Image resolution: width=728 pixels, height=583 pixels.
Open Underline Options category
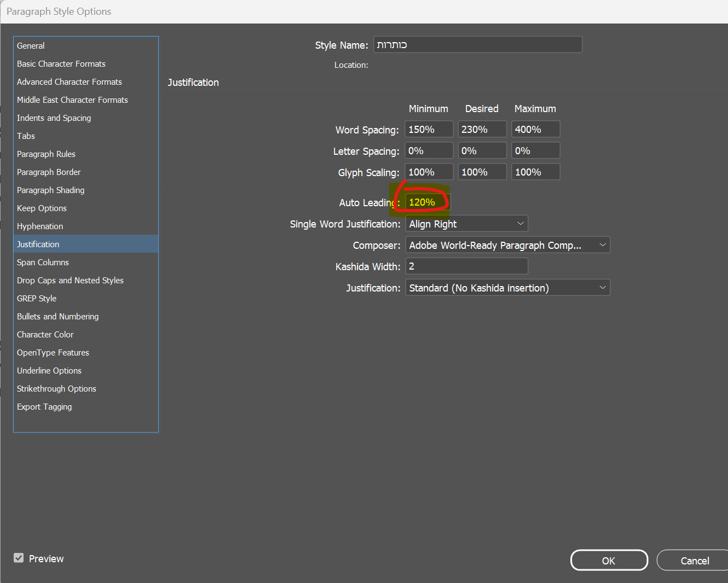[86, 371]
